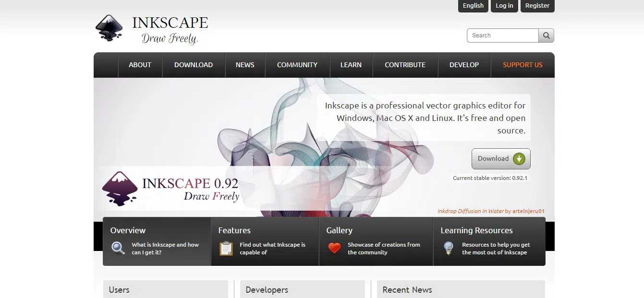Click inside the Search text field
644x298 pixels.
502,36
